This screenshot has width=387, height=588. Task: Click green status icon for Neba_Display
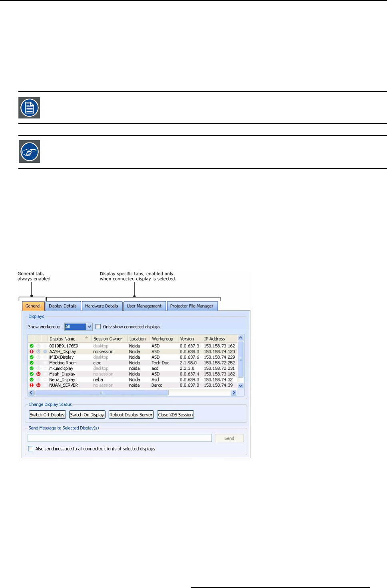click(x=32, y=379)
